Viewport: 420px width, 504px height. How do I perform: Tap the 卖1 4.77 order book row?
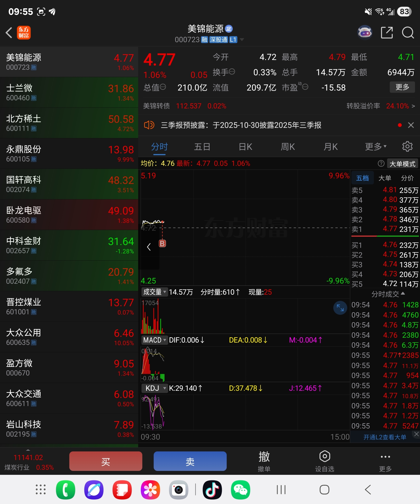(x=385, y=229)
